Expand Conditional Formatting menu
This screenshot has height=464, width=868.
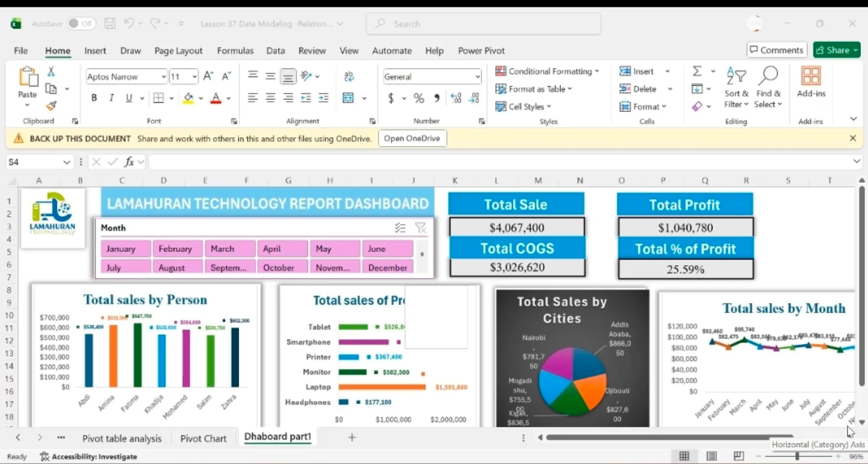pyautogui.click(x=548, y=71)
